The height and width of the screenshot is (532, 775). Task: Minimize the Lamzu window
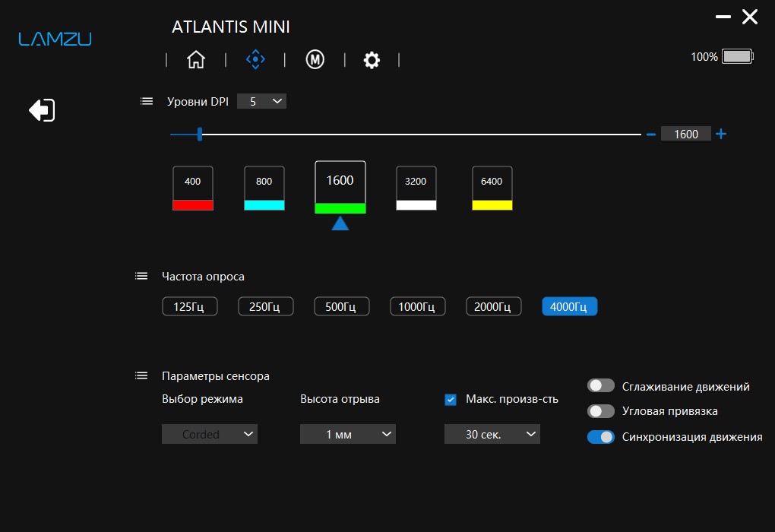(723, 17)
